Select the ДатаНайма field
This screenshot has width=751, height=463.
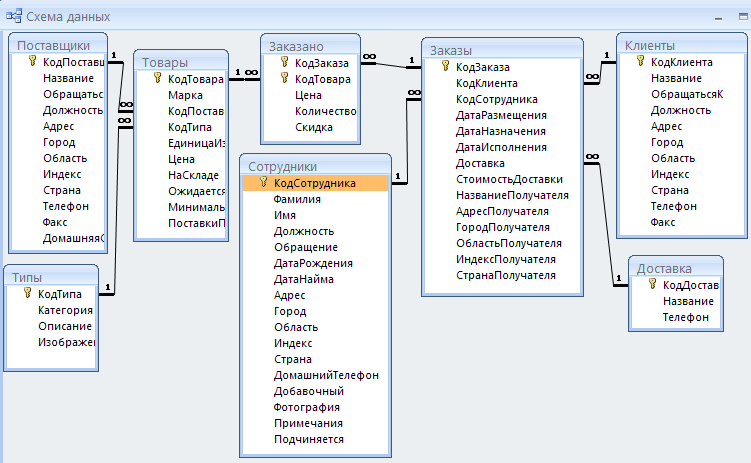[x=304, y=279]
